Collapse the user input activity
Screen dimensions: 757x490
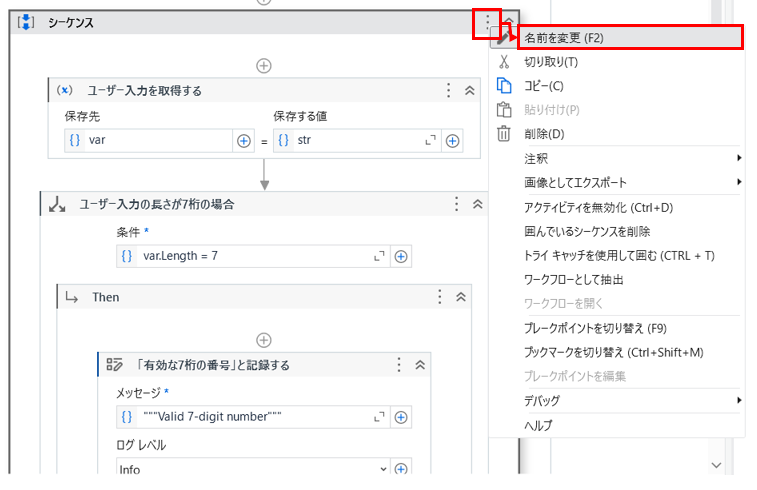pyautogui.click(x=470, y=91)
